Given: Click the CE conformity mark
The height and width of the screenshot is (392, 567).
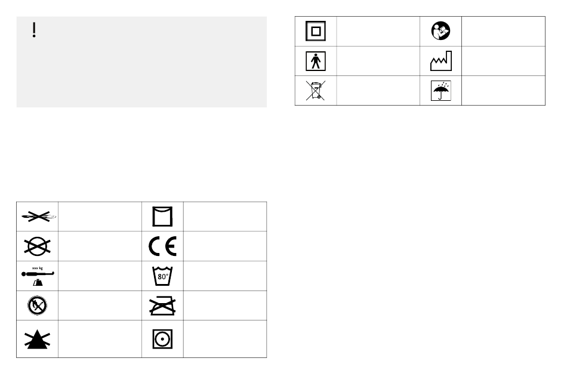Looking at the screenshot, I should [162, 246].
